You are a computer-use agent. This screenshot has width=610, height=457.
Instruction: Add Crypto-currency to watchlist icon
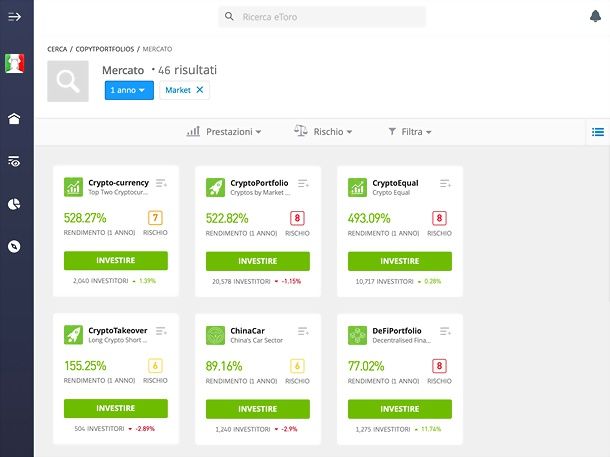(x=161, y=183)
